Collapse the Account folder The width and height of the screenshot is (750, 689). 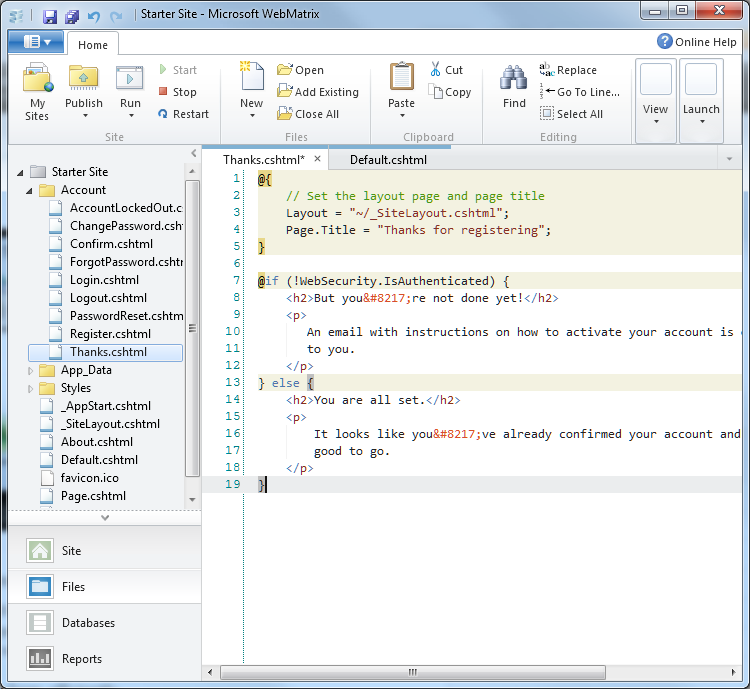[29, 191]
